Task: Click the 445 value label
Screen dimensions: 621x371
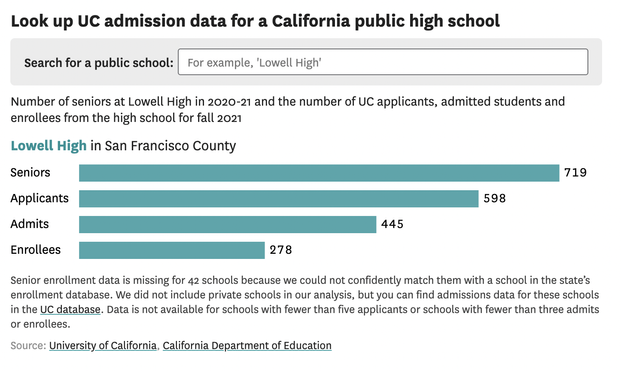Action: coord(392,224)
